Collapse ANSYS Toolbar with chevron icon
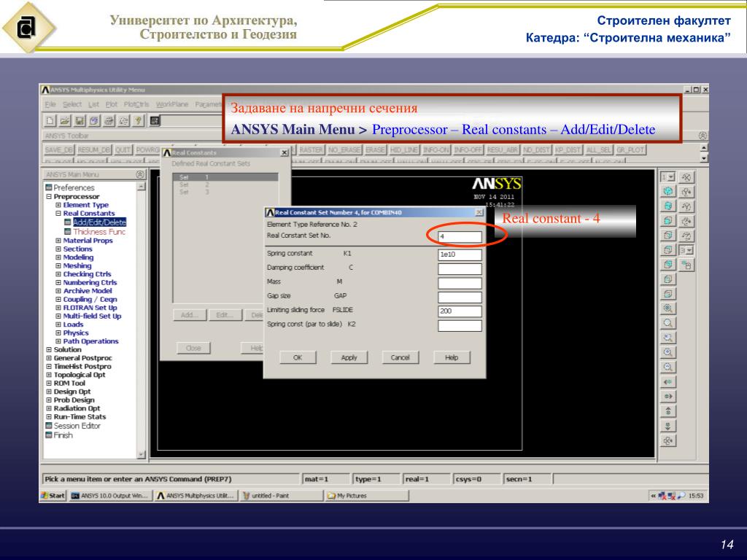747x560 pixels. [703, 136]
